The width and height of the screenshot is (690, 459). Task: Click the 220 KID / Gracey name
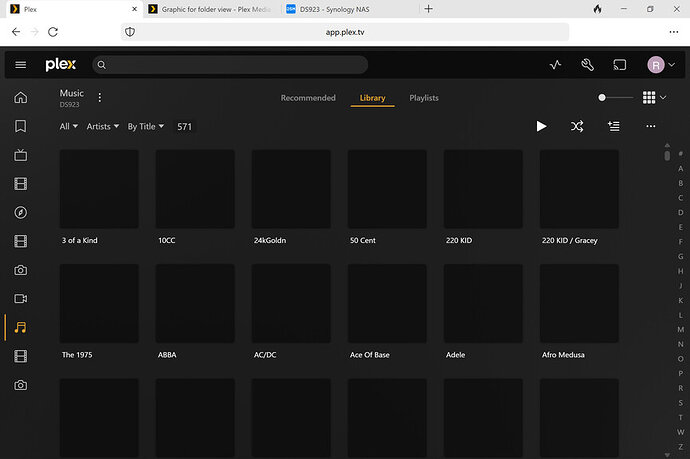click(569, 240)
